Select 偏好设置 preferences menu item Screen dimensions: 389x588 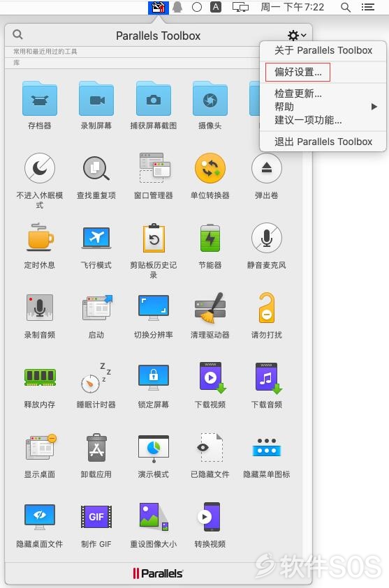click(x=298, y=72)
